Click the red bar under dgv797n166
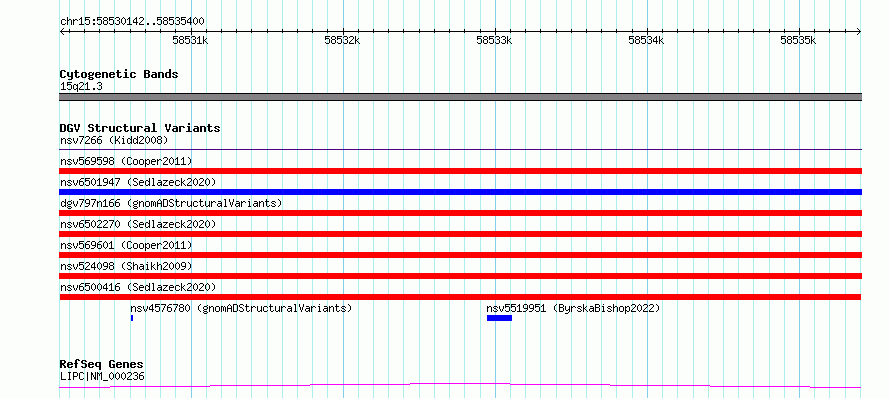The height and width of the screenshot is (398, 890). (460, 213)
